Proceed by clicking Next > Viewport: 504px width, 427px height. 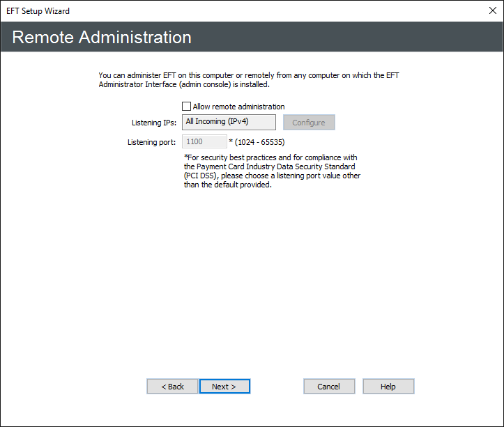tap(224, 387)
